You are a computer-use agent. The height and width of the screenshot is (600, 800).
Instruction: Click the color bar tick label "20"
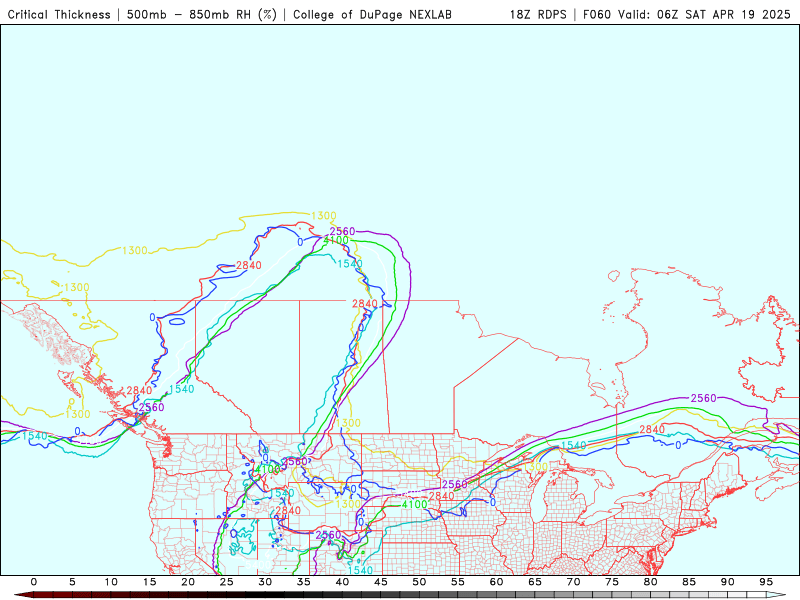click(x=188, y=582)
